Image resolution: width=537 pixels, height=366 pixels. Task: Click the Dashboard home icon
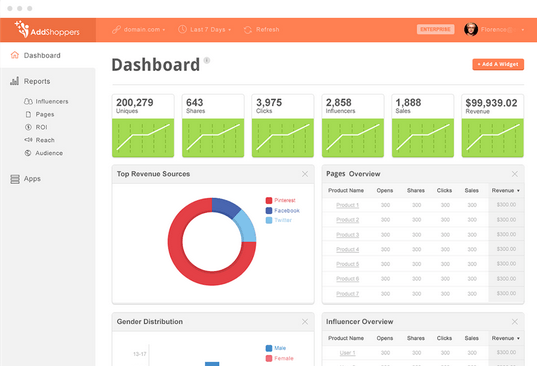[x=15, y=55]
